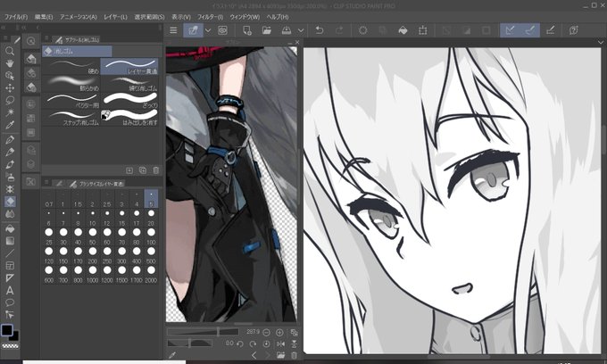Select the Text tool

tap(10, 291)
